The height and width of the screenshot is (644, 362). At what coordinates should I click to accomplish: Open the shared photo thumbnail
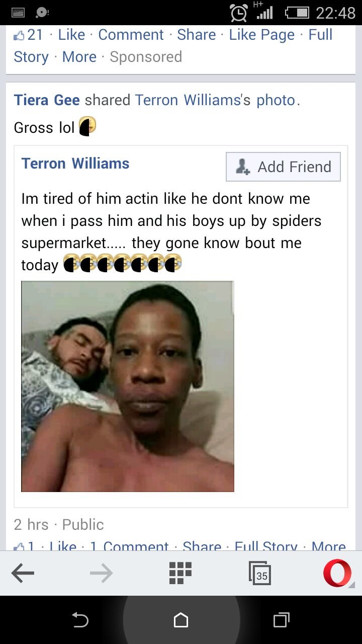[x=128, y=386]
